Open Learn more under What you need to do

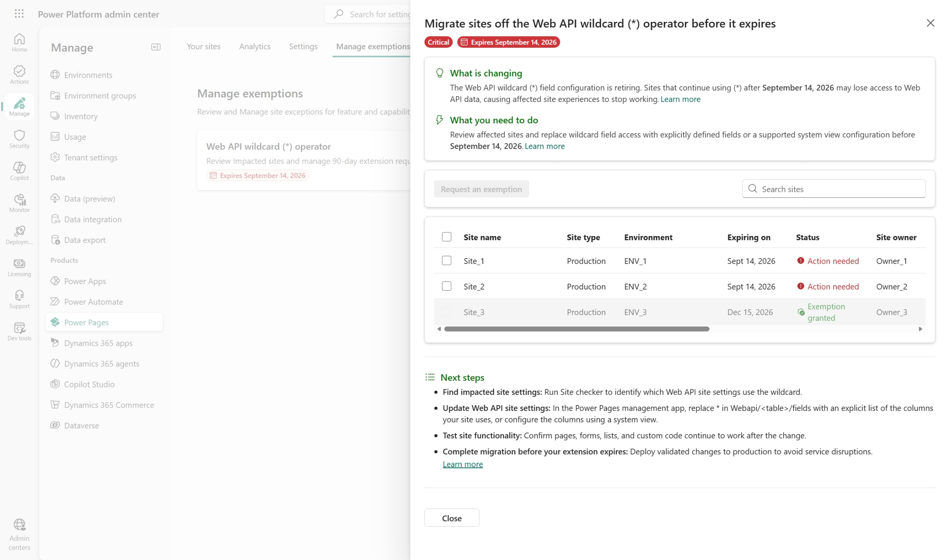(545, 146)
